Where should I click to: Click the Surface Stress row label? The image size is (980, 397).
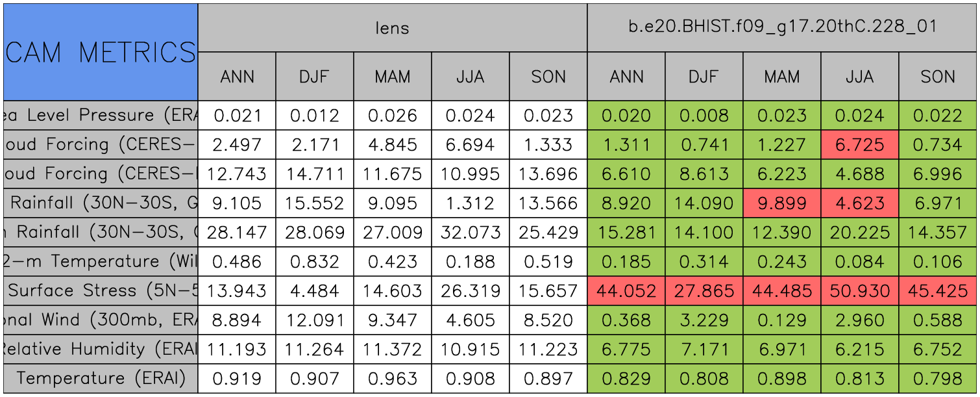click(x=101, y=291)
